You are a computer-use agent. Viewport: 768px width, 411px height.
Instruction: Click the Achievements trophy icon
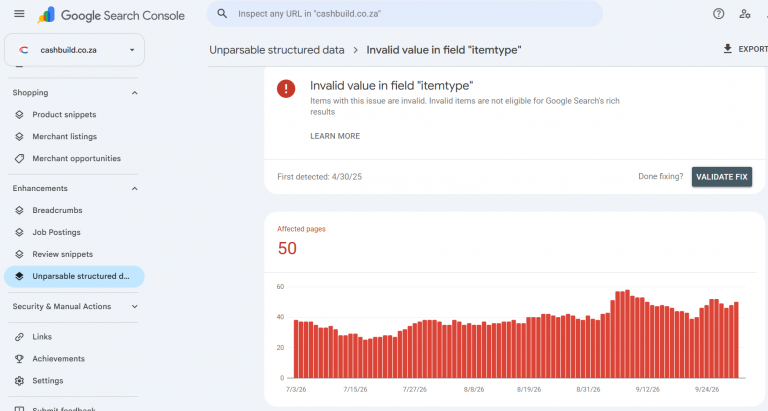pos(19,359)
